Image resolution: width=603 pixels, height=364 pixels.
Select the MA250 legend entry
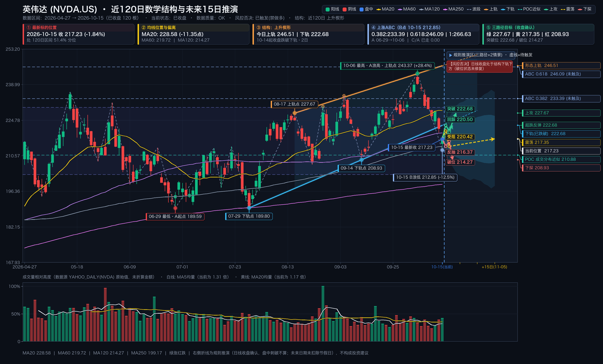[x=453, y=9]
